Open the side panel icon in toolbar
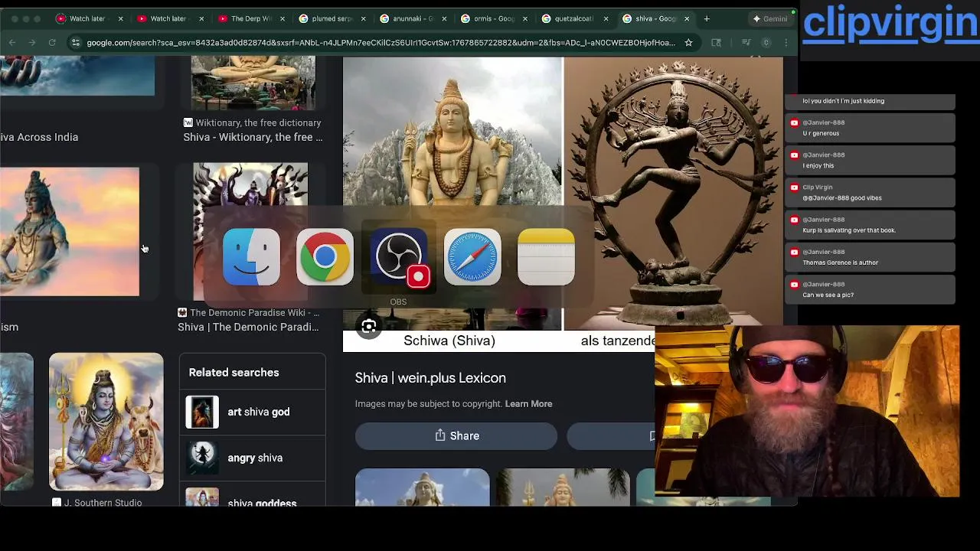This screenshot has height=551, width=980. pyautogui.click(x=716, y=43)
